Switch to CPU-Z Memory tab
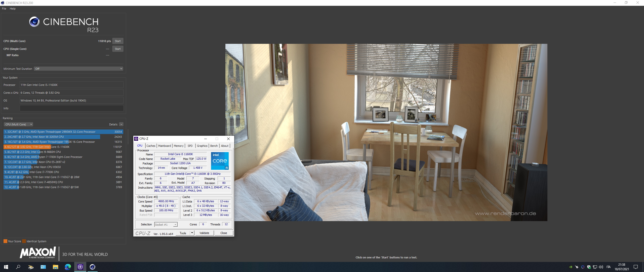Image resolution: width=644 pixels, height=272 pixels. (179, 146)
